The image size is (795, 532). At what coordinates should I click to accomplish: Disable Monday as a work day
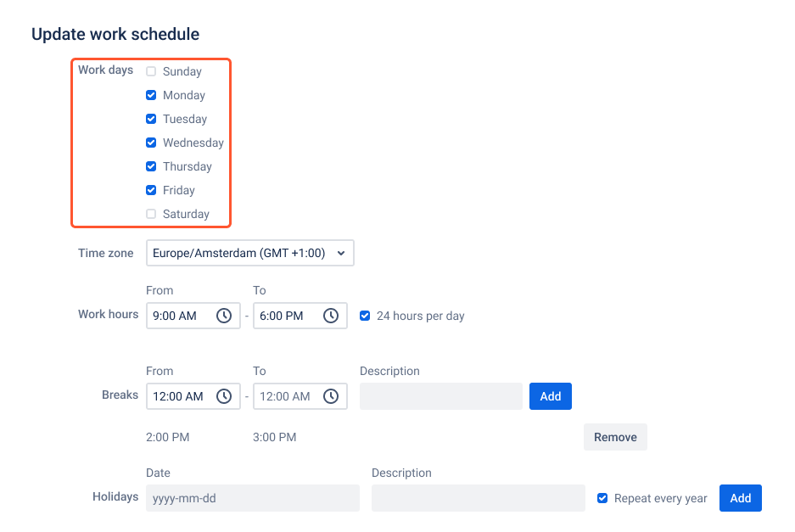coord(151,95)
